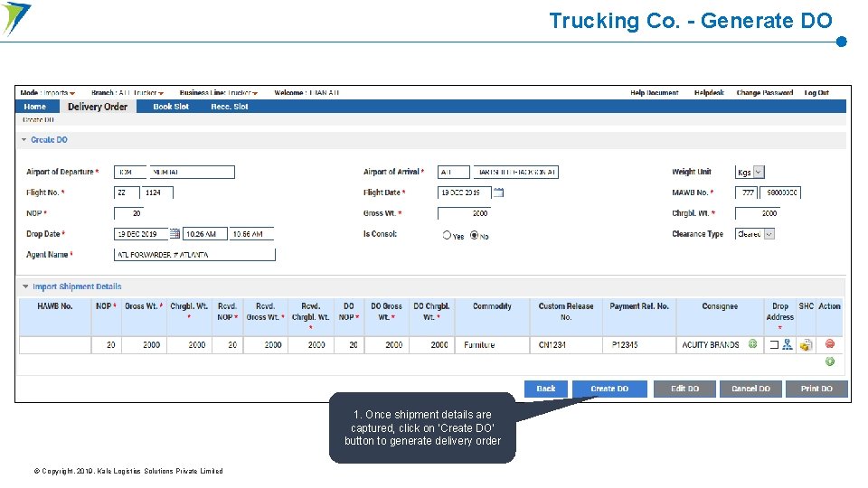Click the Drop Date text field
Viewport: 868px width, 488px height.
click(141, 234)
